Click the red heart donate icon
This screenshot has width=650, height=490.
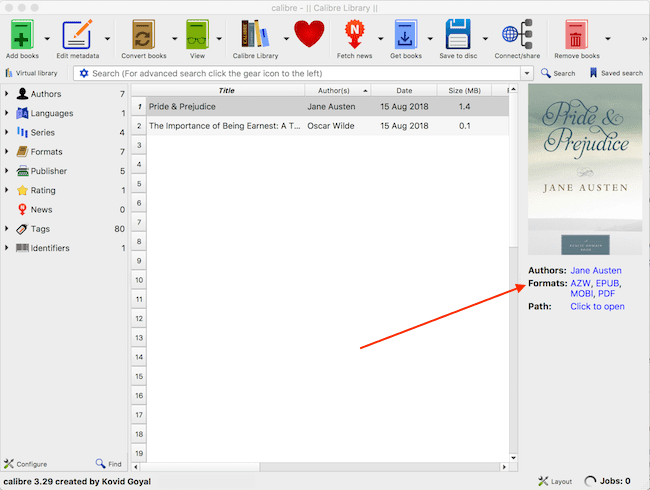click(309, 34)
